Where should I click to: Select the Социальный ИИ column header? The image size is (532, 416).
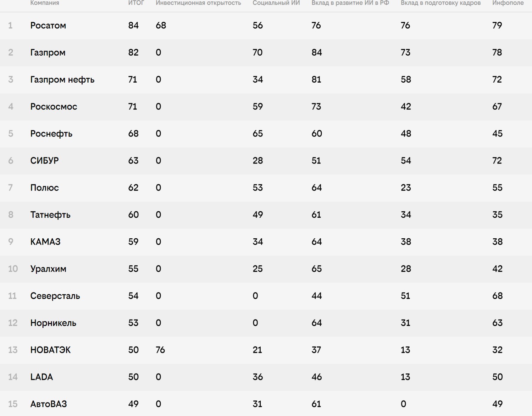[x=276, y=3]
